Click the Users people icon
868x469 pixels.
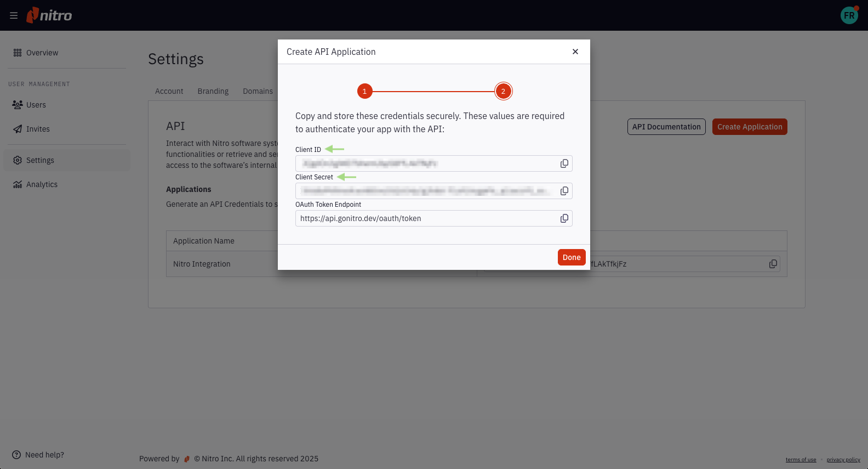tap(18, 104)
